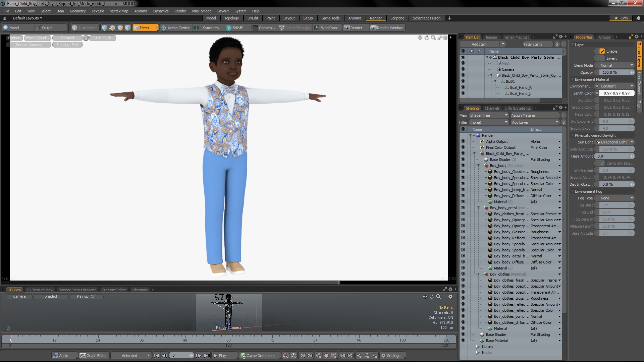The image size is (644, 362).
Task: Go to last frame
Action: pyautogui.click(x=207, y=356)
